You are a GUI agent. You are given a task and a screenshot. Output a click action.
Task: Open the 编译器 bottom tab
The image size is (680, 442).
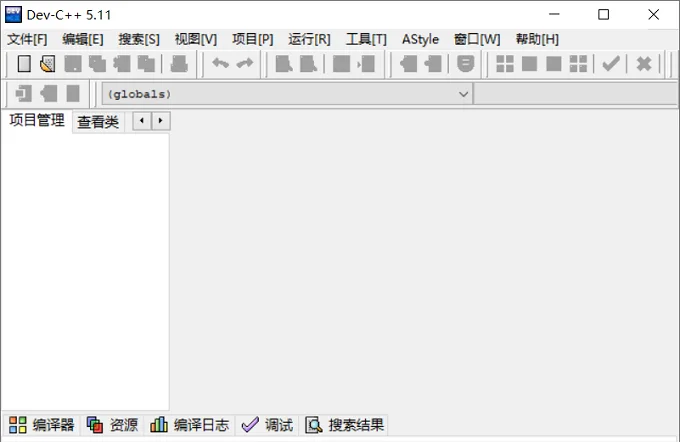coord(42,425)
